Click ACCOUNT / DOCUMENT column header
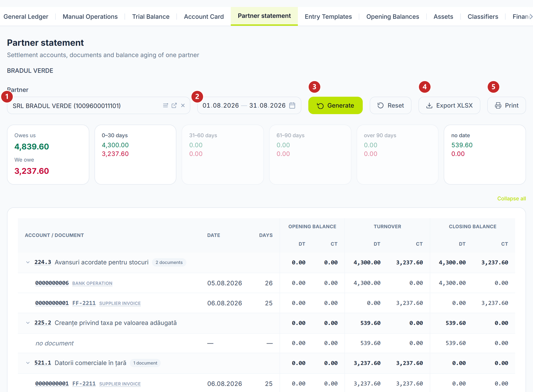Image resolution: width=533 pixels, height=392 pixels. 54,235
